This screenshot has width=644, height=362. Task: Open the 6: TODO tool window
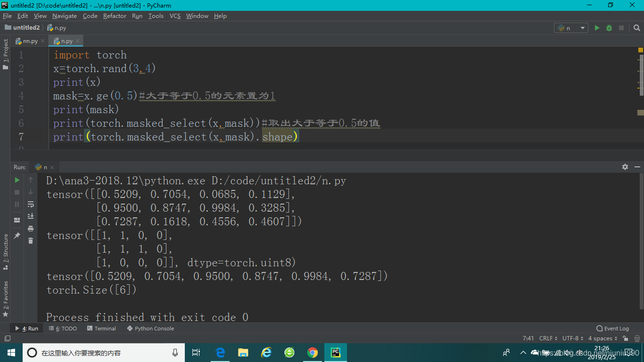click(x=63, y=329)
